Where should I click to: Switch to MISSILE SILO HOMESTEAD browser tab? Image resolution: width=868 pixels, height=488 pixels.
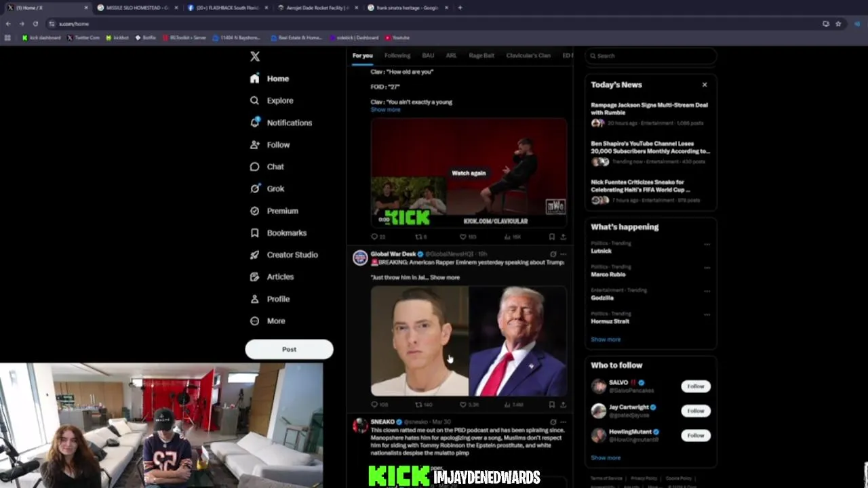pos(136,7)
